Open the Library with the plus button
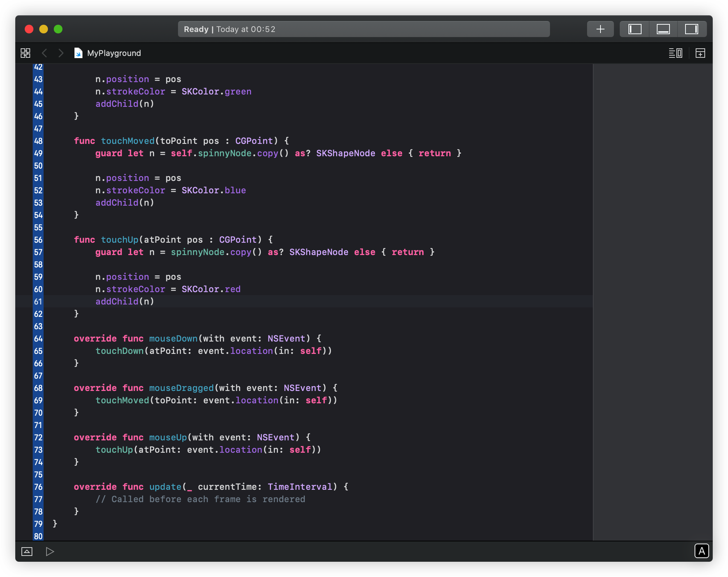Screen dimensions: 728x577 pyautogui.click(x=600, y=29)
